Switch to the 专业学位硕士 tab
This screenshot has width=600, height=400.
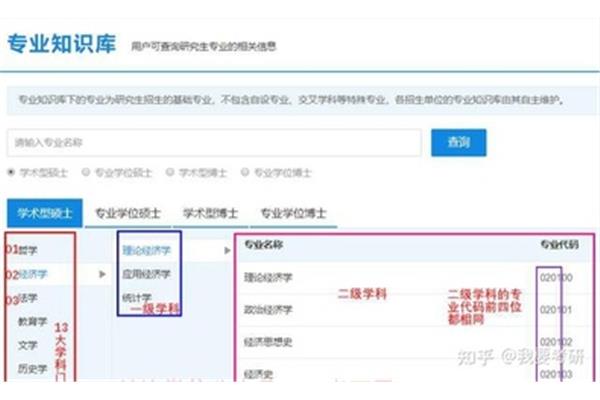(127, 213)
